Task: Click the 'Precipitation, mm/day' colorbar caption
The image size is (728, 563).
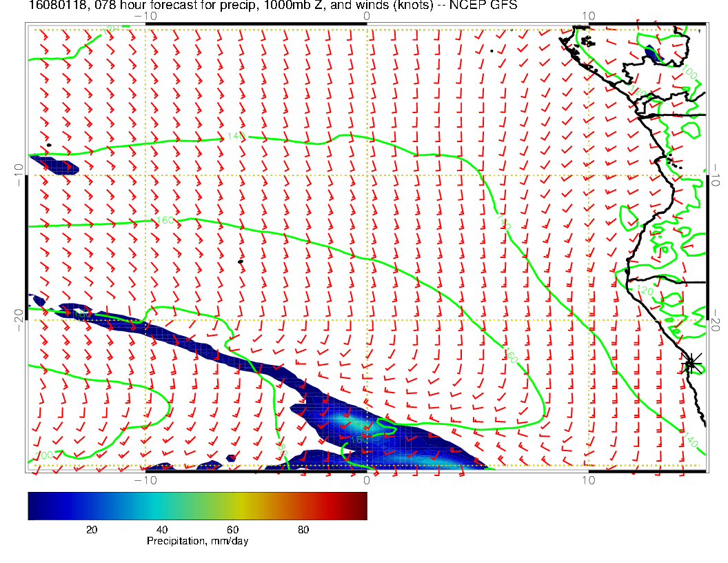Action: 197,541
